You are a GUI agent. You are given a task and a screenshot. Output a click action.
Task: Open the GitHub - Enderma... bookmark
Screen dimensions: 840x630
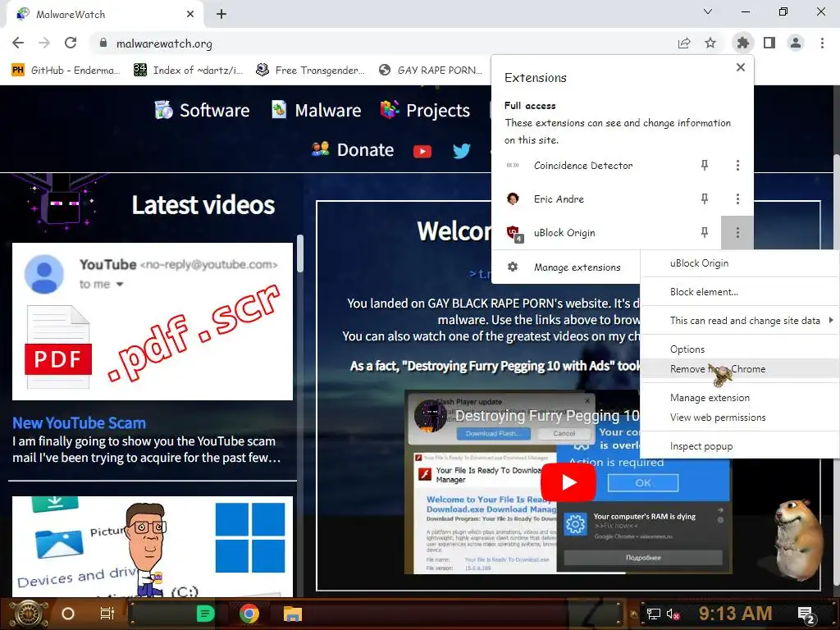click(66, 71)
